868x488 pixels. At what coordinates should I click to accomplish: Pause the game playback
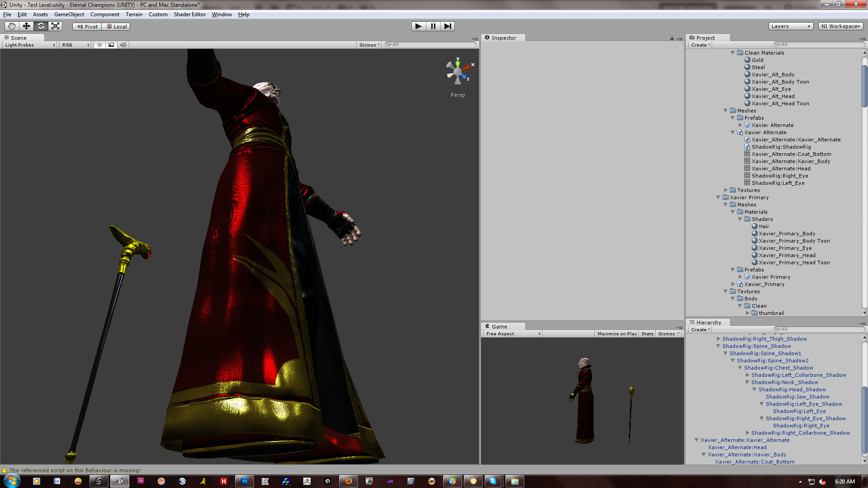pyautogui.click(x=433, y=26)
